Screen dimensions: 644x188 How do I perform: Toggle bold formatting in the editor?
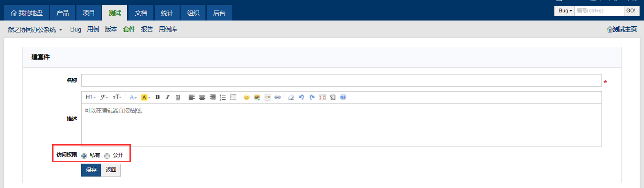(x=158, y=97)
